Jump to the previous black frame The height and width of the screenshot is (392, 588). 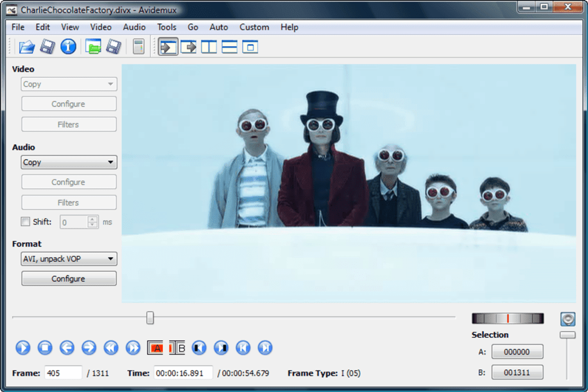199,348
